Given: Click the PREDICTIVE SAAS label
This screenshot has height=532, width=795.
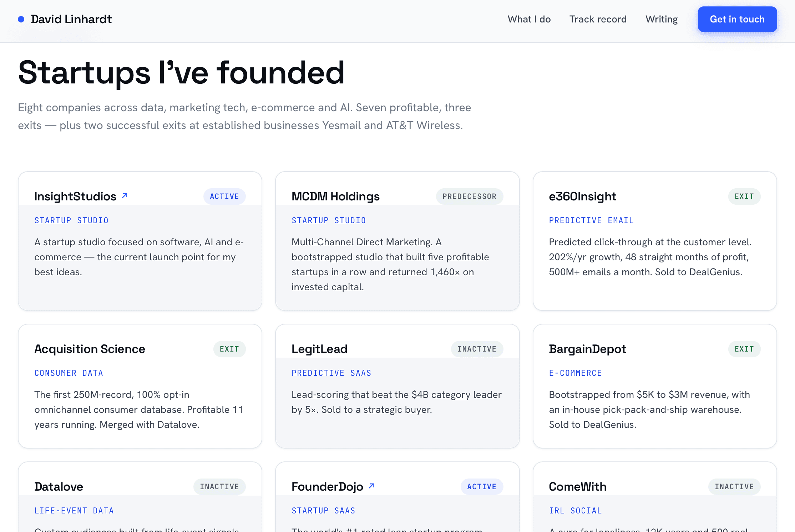Looking at the screenshot, I should pyautogui.click(x=331, y=373).
